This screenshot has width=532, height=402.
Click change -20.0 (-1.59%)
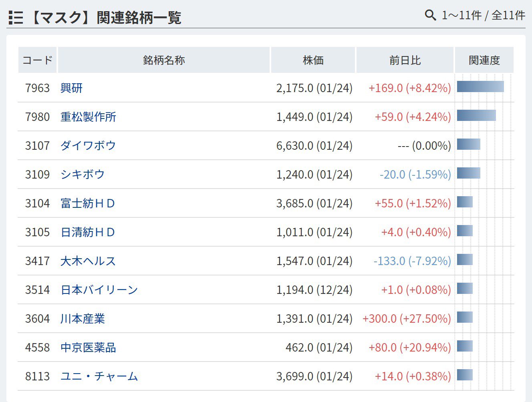coord(415,175)
